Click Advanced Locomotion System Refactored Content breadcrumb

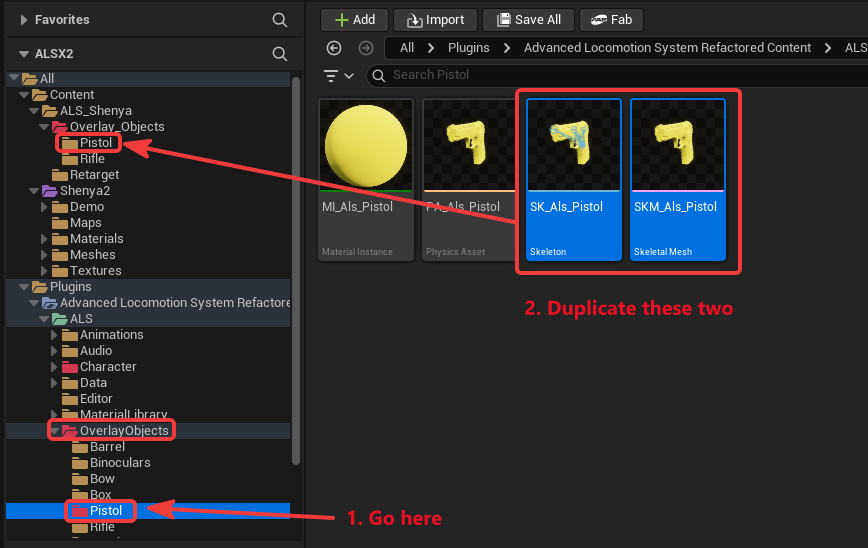667,48
